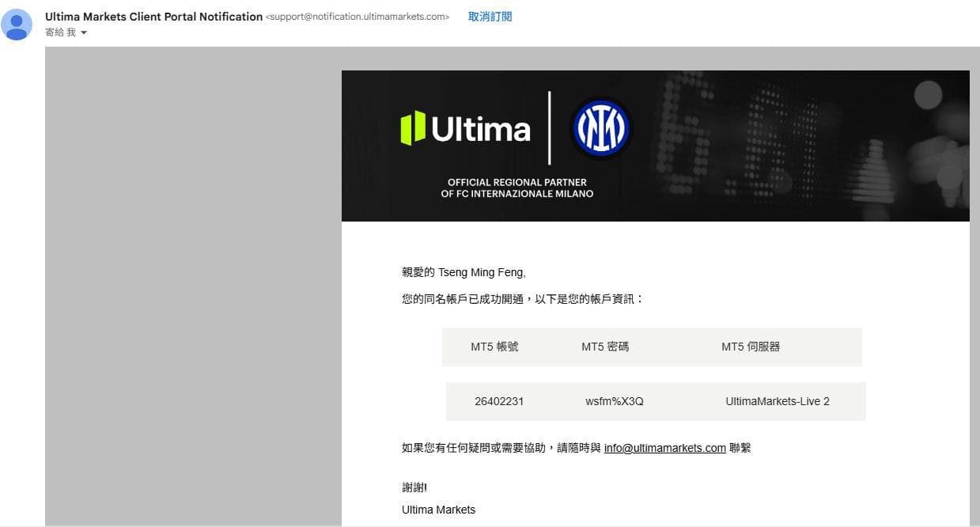Click the MT5 account number 26402231
Image resolution: width=980 pixels, height=527 pixels.
tap(499, 401)
